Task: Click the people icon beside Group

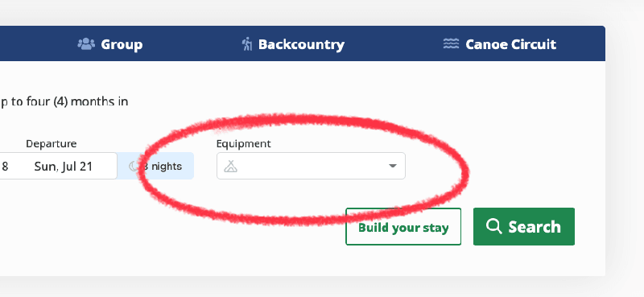Action: (86, 44)
